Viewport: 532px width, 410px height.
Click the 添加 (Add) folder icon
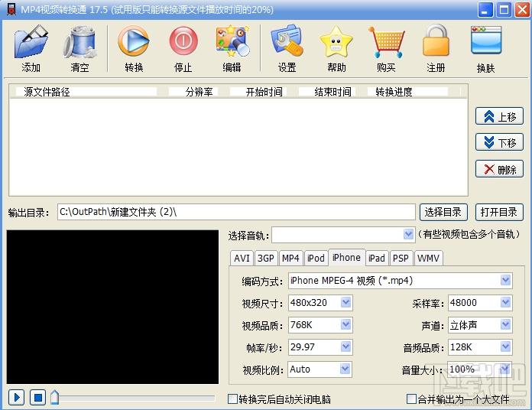click(31, 42)
